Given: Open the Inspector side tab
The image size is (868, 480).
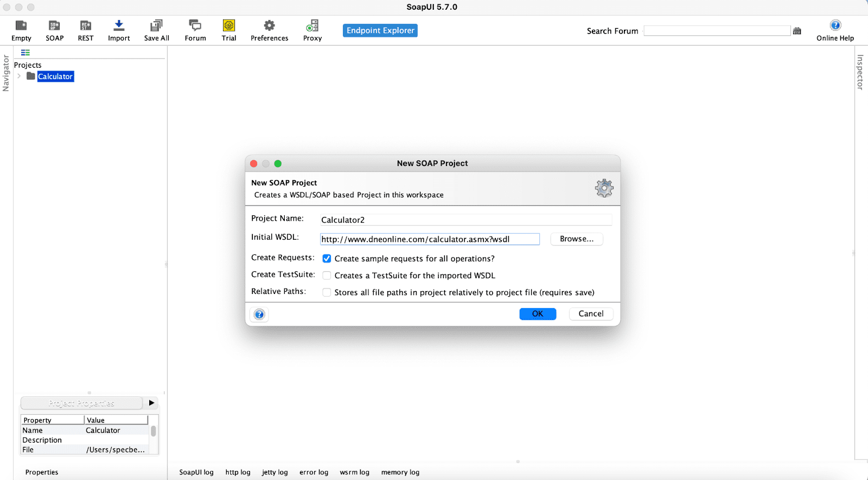Looking at the screenshot, I should click(860, 72).
